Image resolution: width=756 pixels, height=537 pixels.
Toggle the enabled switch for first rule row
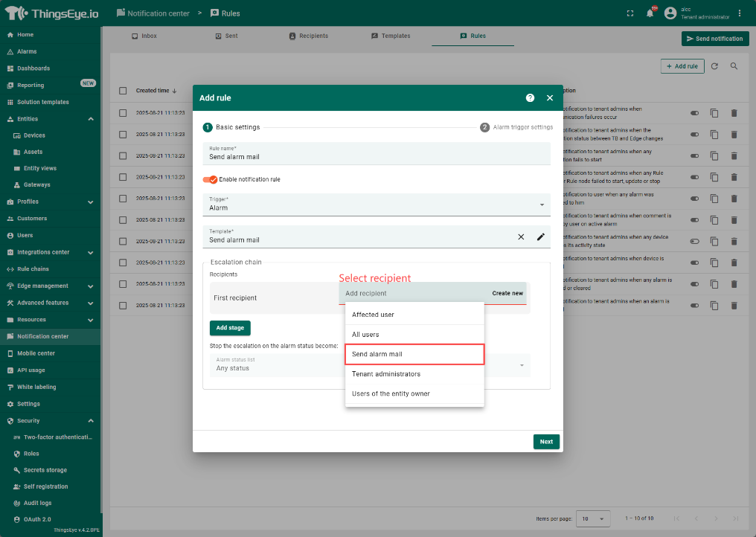point(694,113)
